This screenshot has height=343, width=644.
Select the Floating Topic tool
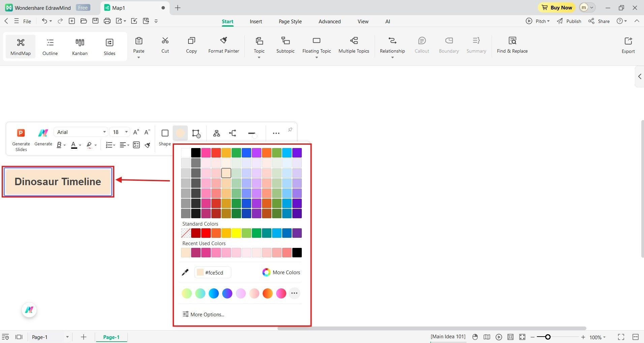pos(316,46)
